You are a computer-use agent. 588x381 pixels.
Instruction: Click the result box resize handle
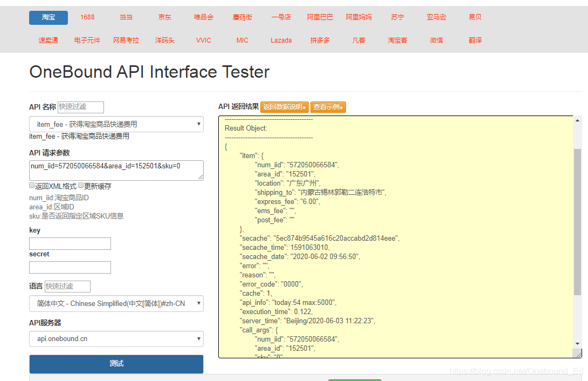tap(579, 354)
